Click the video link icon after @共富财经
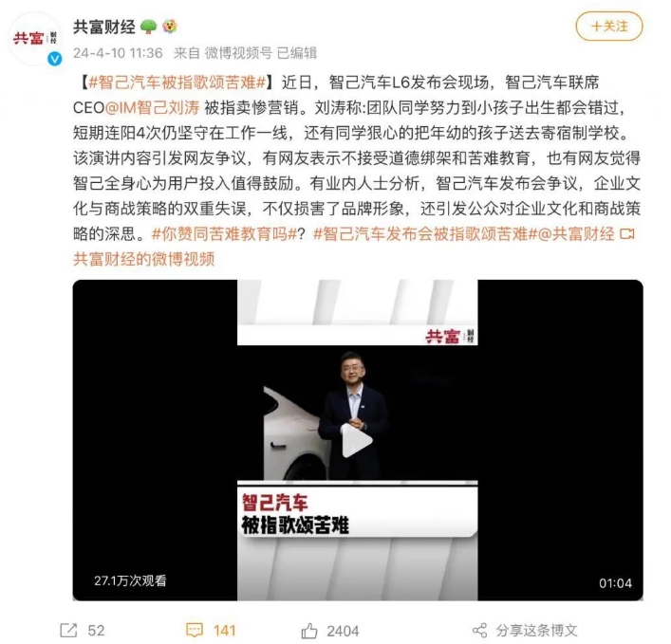This screenshot has height=644, width=671. 627,234
